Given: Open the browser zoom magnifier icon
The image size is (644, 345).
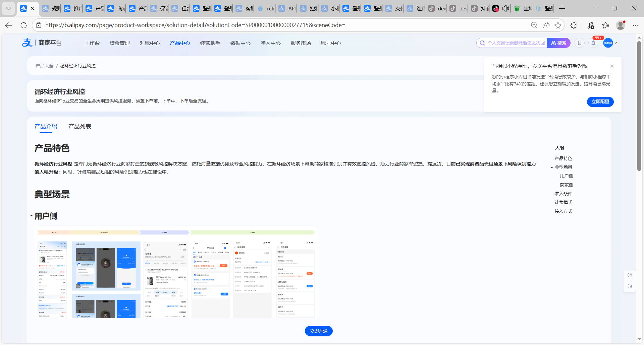Looking at the screenshot, I should point(534,25).
